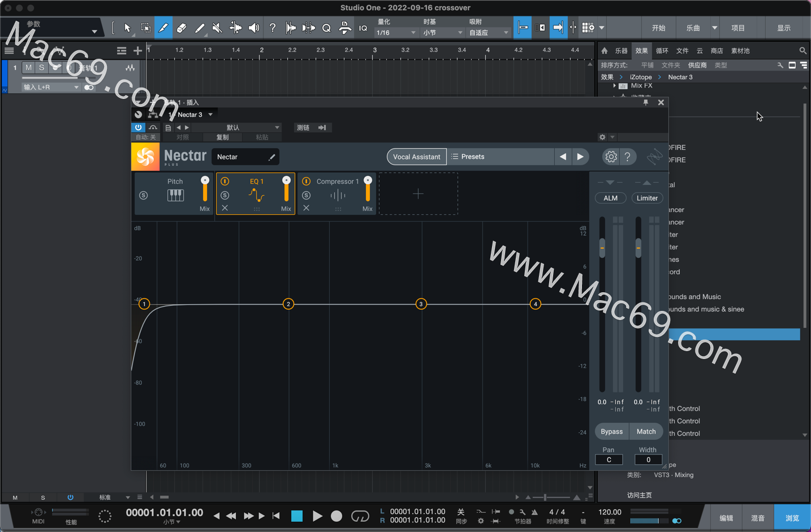811x532 pixels.
Task: Click the Bypass button
Action: point(611,431)
